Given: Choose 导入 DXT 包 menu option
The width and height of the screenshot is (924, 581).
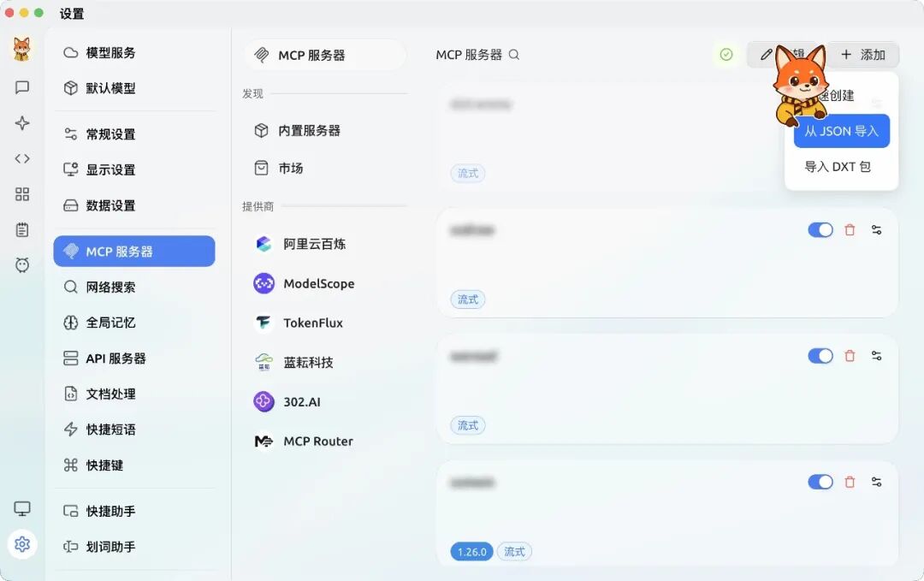Looking at the screenshot, I should pyautogui.click(x=840, y=168).
